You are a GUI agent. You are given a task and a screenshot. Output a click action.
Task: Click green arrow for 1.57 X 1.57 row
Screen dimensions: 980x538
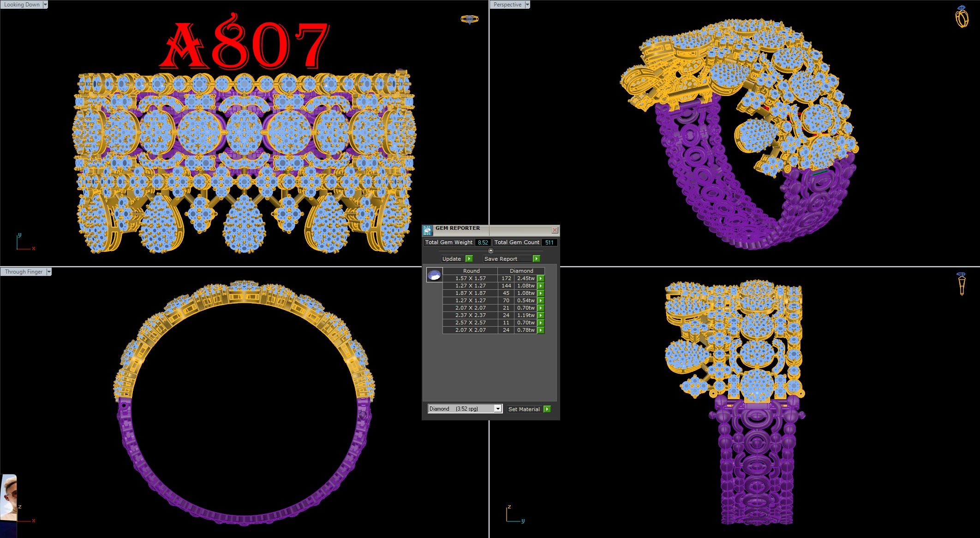(541, 279)
